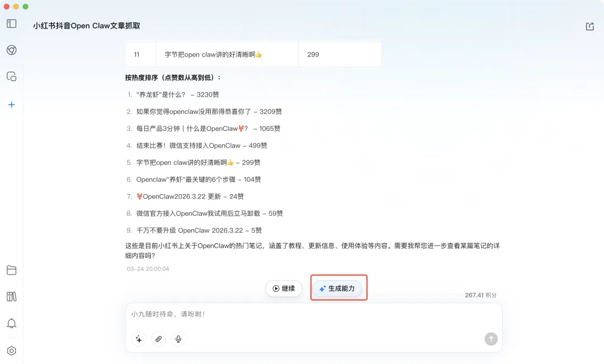Viewport: 604px width, 364px height.
Task: Click list item 结束比赛！微信支持接入OpenClaw
Action: pos(201,145)
